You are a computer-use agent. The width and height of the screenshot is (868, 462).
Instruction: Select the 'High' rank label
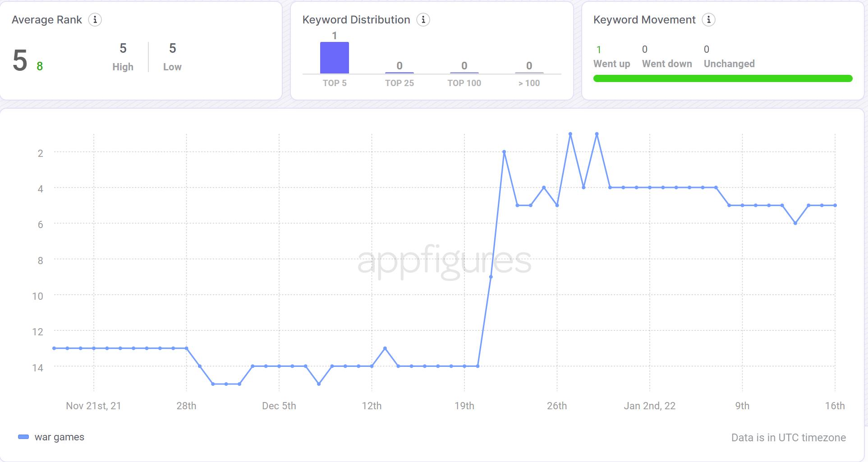click(x=123, y=67)
